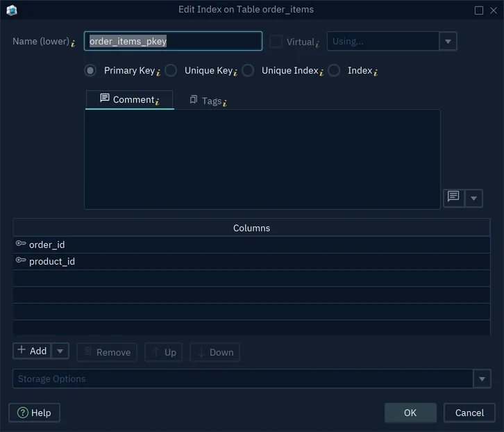Click the Down button
Image resolution: width=504 pixels, height=432 pixels.
(215, 352)
